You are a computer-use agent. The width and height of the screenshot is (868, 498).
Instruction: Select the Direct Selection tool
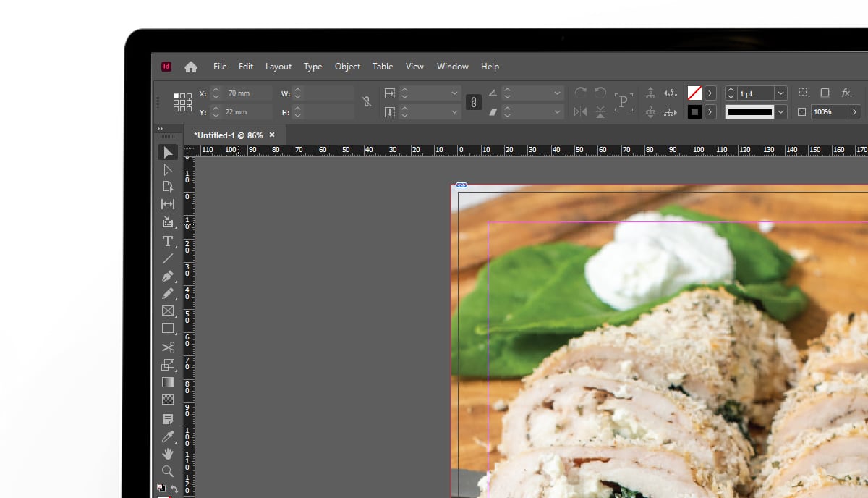[168, 169]
